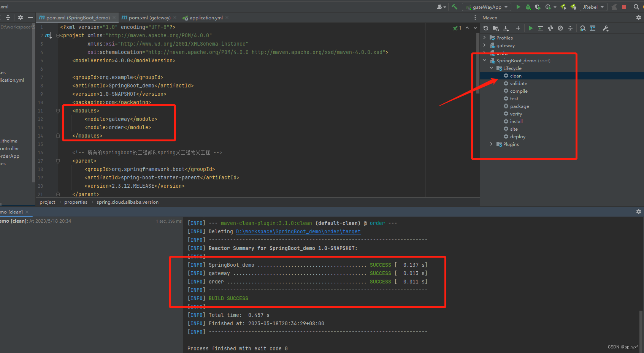Open Maven panel gear options
Image resolution: width=644 pixels, height=353 pixels.
coord(639,17)
